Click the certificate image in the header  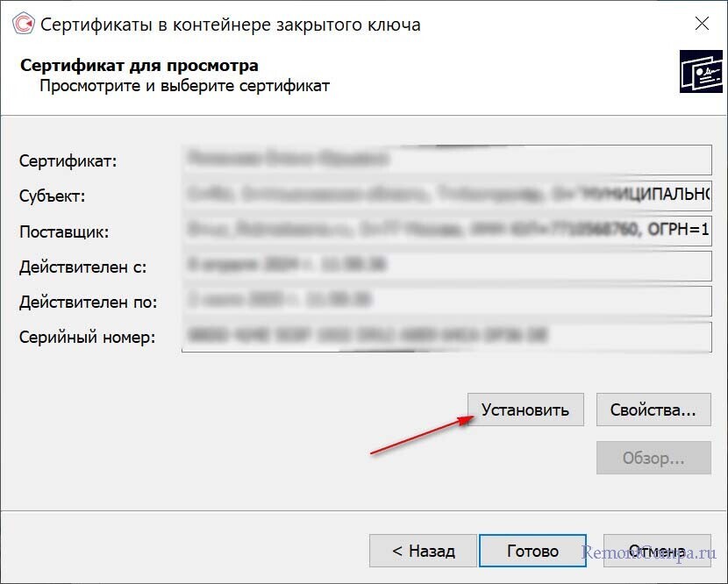tap(701, 72)
